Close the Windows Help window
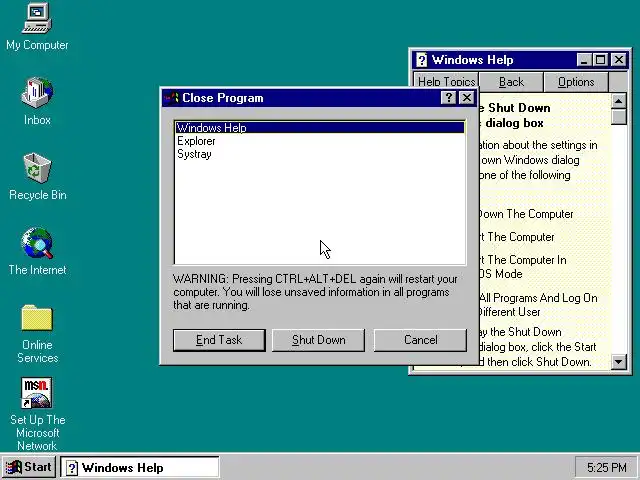The width and height of the screenshot is (640, 480). [619, 60]
